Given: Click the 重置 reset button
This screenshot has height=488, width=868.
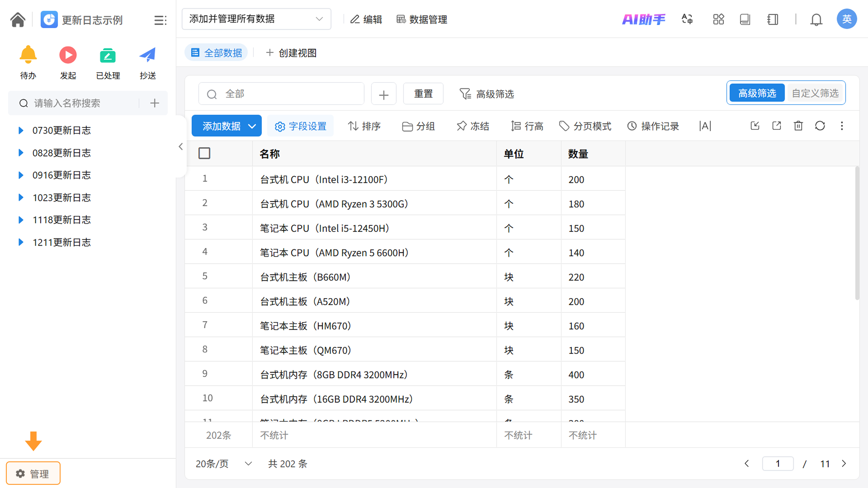Looking at the screenshot, I should tap(423, 94).
